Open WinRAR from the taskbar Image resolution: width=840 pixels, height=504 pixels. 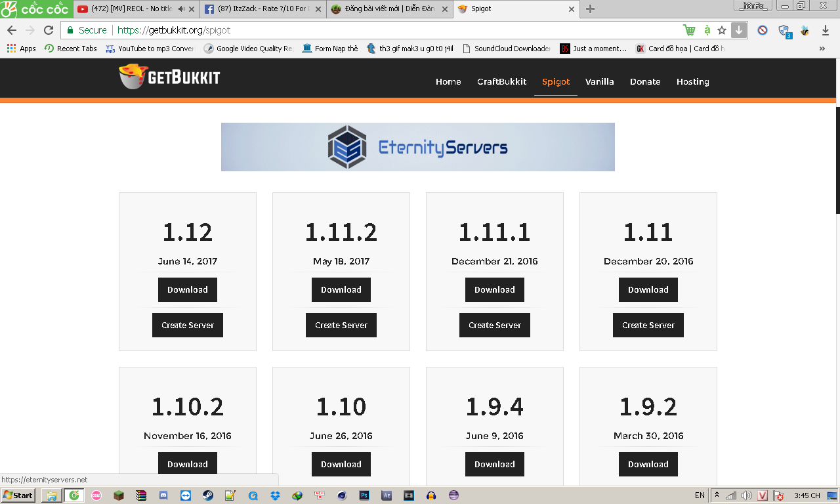141,495
